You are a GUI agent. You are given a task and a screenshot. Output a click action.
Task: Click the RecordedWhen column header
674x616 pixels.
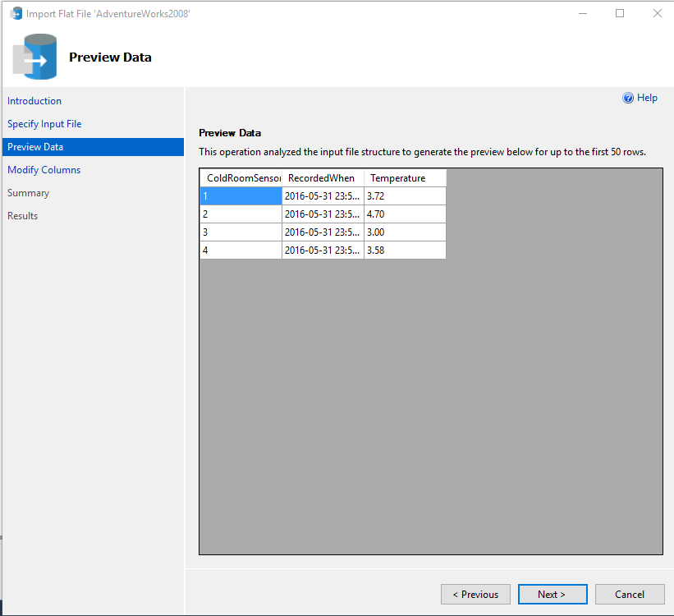[x=322, y=178]
